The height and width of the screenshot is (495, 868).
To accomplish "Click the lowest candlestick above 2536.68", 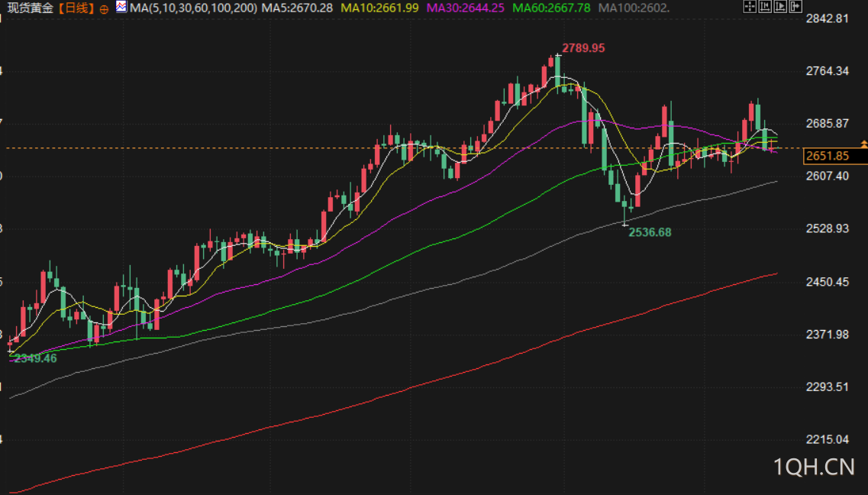I will click(625, 210).
